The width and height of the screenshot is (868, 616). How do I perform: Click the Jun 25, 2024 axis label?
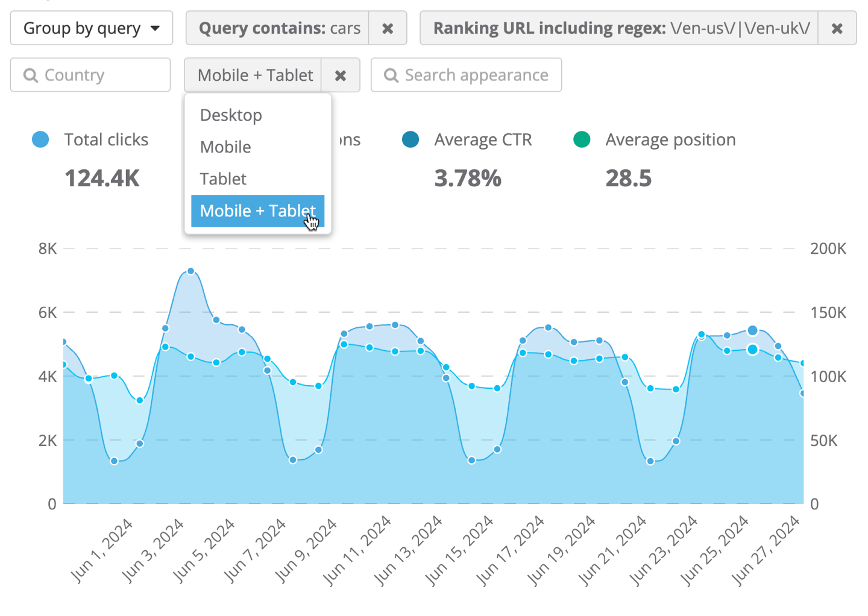coord(715,550)
